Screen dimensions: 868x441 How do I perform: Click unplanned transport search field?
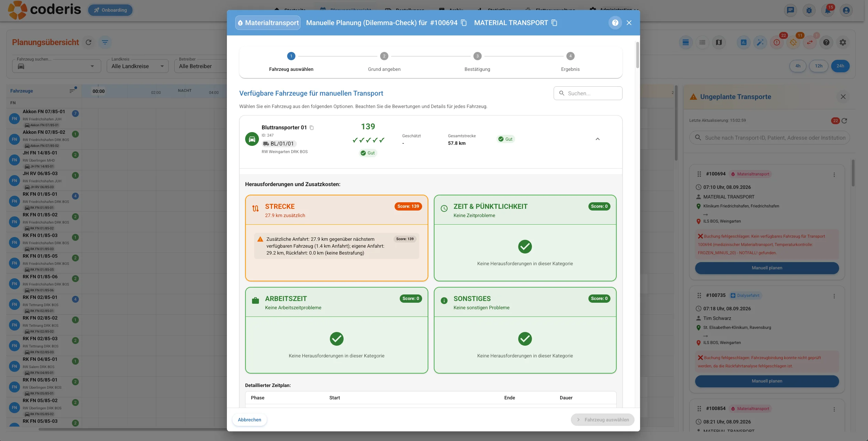pyautogui.click(x=770, y=138)
